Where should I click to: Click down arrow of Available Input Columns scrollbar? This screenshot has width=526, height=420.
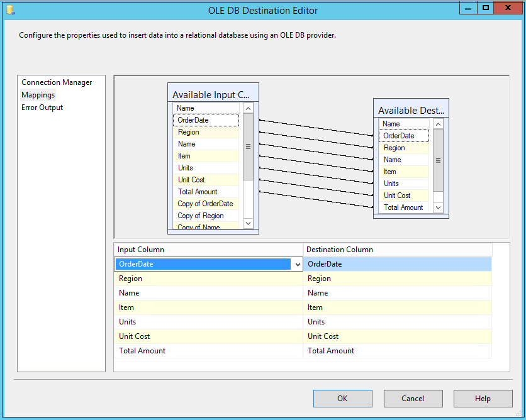[248, 223]
